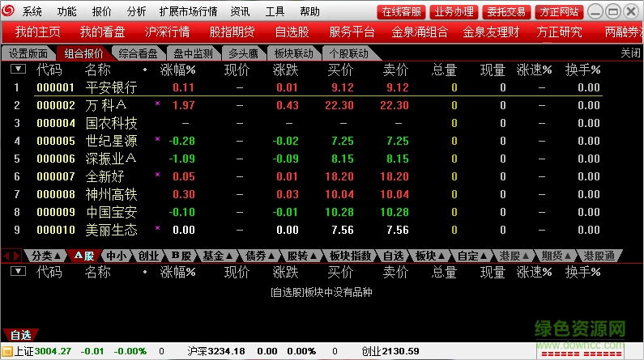Image resolution: width=644 pixels, height=360 pixels.
Task: Click the purple marker beside 世纪星源
Action: [157, 140]
